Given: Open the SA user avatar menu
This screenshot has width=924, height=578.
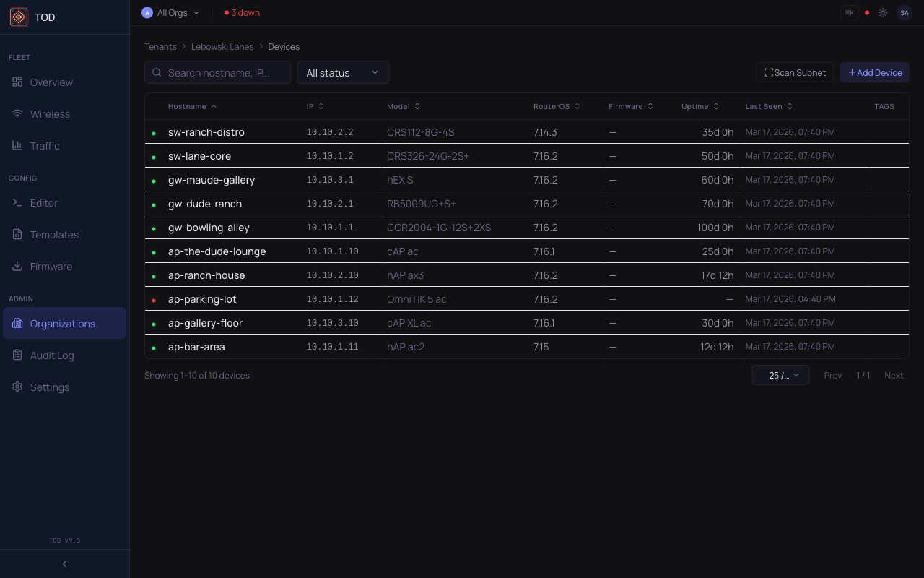Looking at the screenshot, I should [x=904, y=12].
